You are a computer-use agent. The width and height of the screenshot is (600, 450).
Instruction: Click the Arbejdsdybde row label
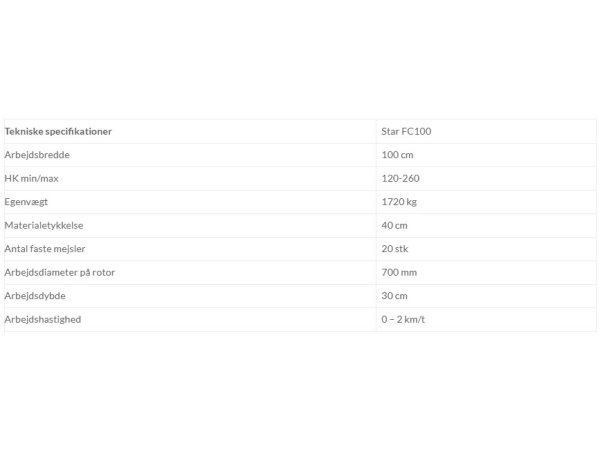click(35, 296)
